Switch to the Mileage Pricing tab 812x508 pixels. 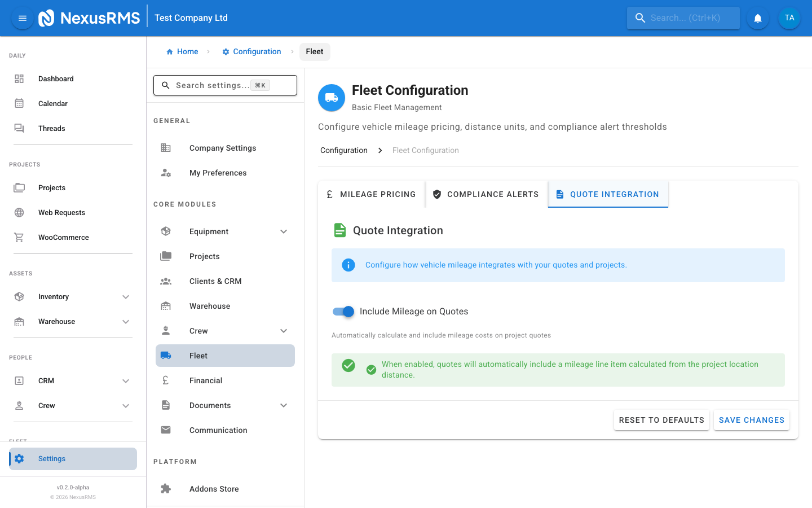tap(372, 194)
